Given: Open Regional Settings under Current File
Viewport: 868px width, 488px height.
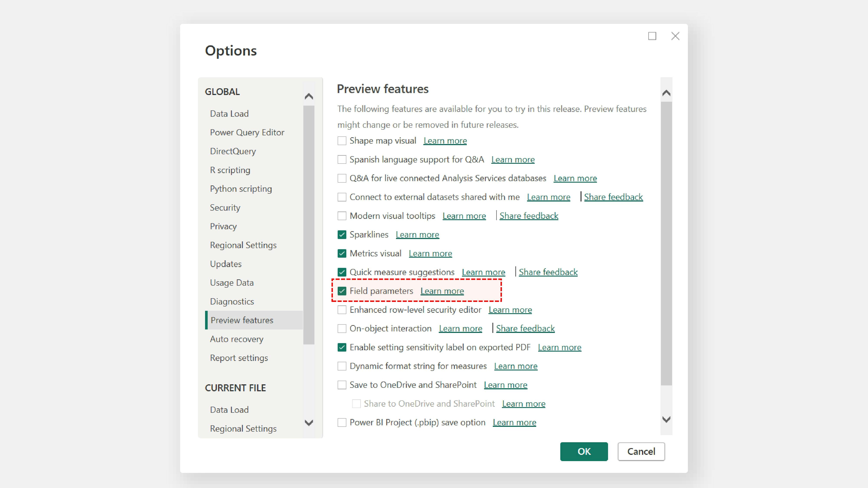Looking at the screenshot, I should coord(243,429).
